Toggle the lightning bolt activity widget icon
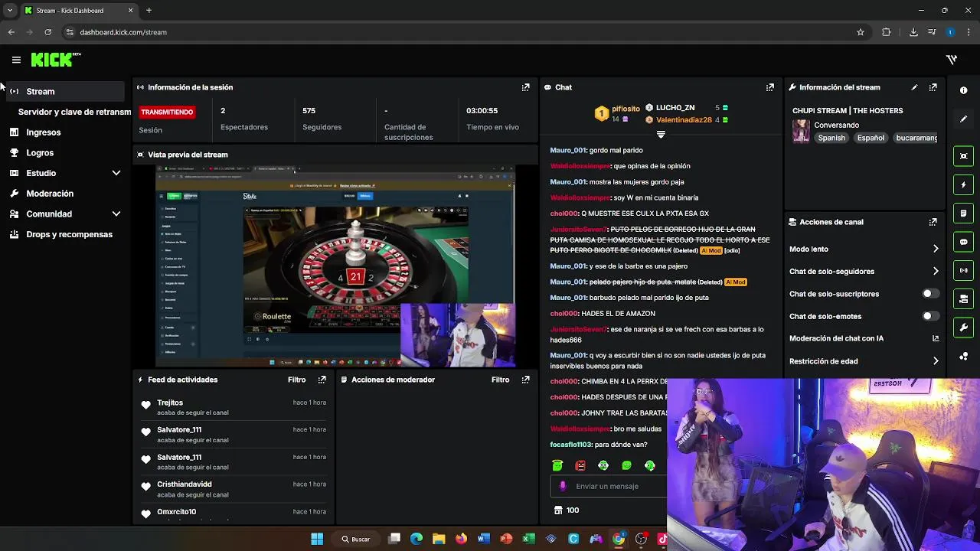 coord(963,184)
